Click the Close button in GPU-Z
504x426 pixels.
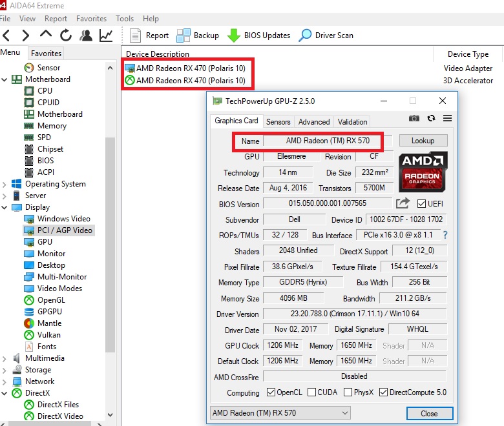pos(430,414)
